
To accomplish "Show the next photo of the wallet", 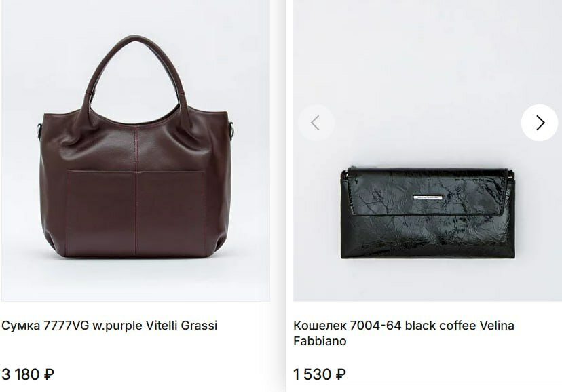I will point(540,123).
